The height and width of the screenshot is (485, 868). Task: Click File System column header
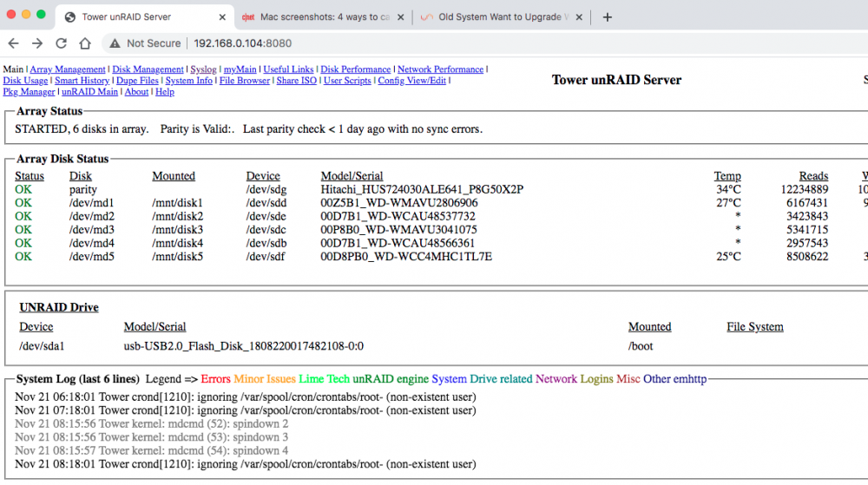pos(755,327)
